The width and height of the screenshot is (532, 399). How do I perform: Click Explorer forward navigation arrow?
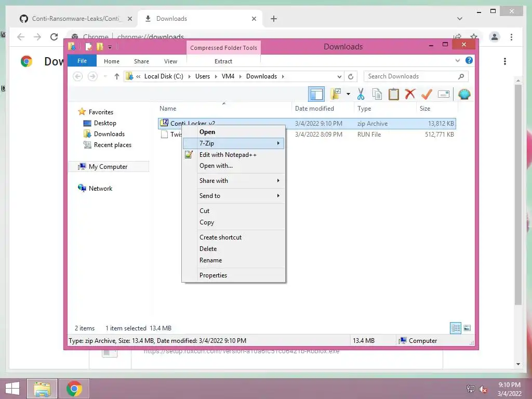pyautogui.click(x=92, y=76)
